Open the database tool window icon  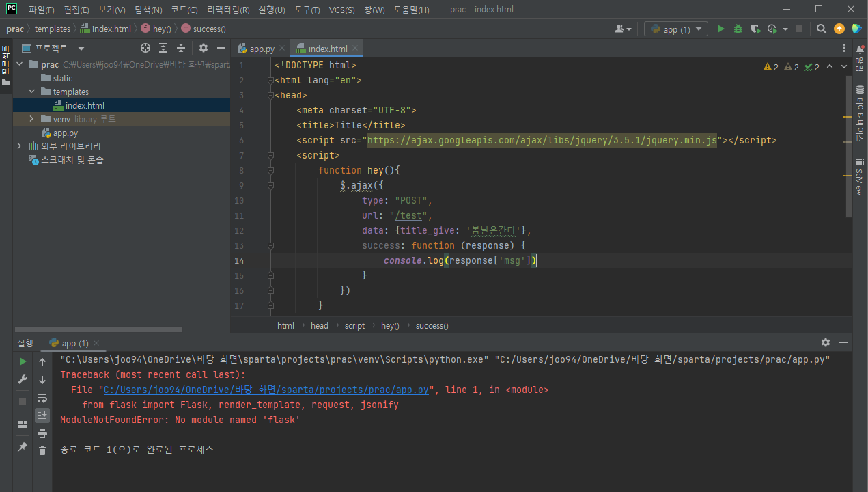(860, 90)
